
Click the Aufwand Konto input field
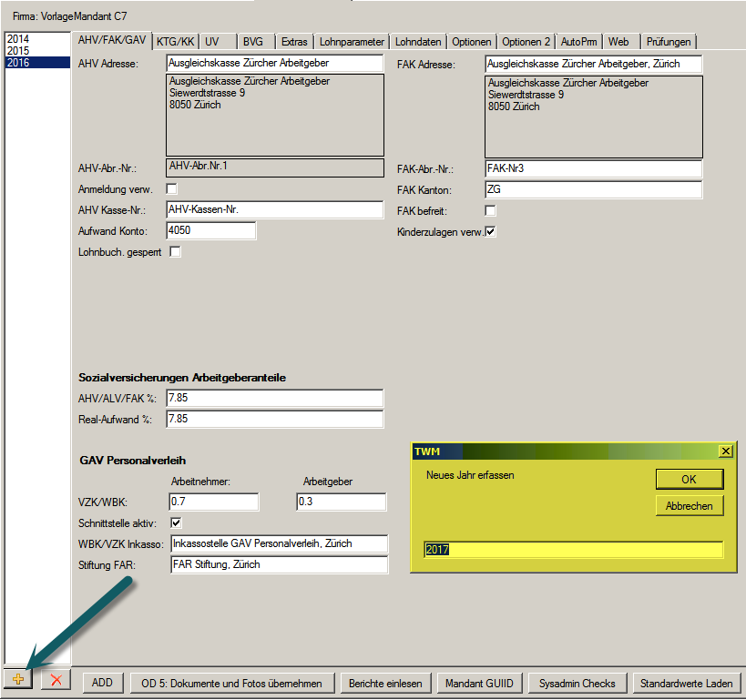210,230
